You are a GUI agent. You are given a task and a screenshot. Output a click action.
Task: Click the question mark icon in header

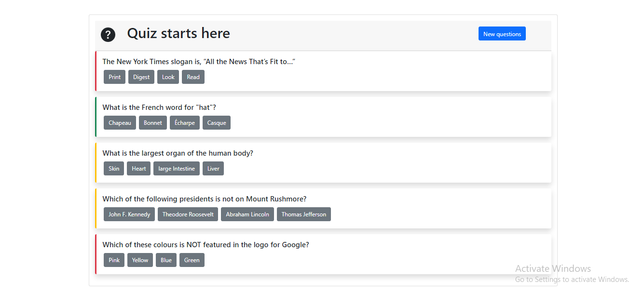pos(108,35)
